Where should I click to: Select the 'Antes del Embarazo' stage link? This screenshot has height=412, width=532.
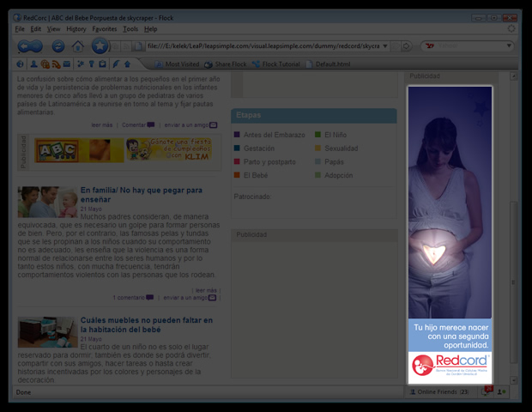coord(273,135)
